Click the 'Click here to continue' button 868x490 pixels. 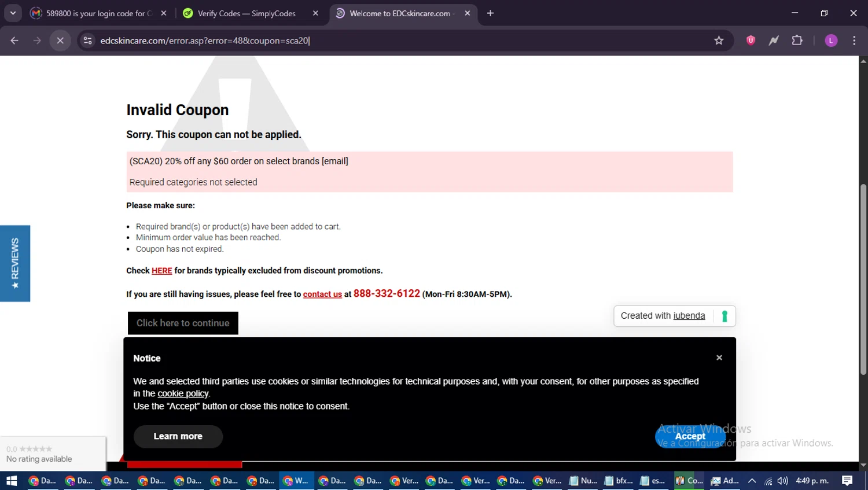[183, 323]
